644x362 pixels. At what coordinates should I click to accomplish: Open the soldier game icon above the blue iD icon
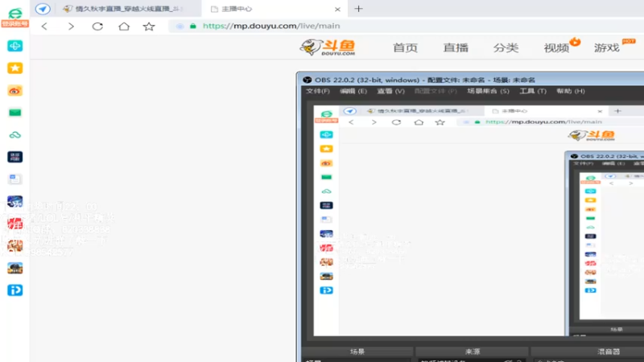click(14, 268)
